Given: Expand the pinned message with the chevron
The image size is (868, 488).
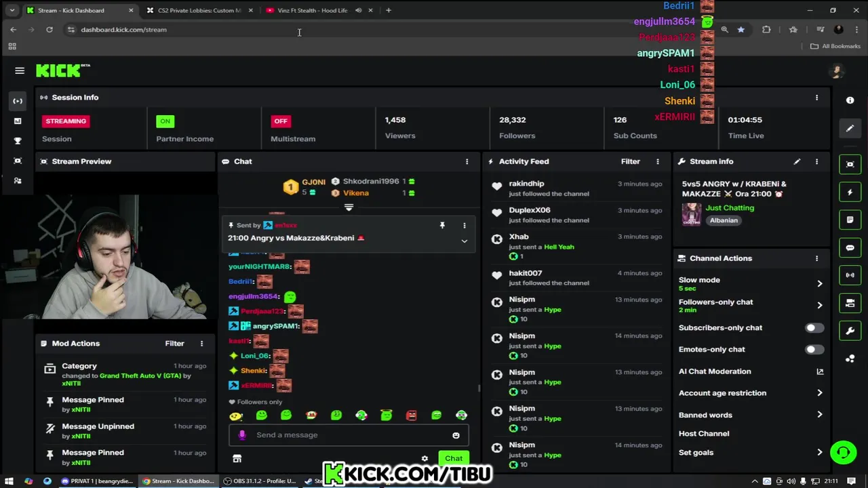Looking at the screenshot, I should [465, 241].
